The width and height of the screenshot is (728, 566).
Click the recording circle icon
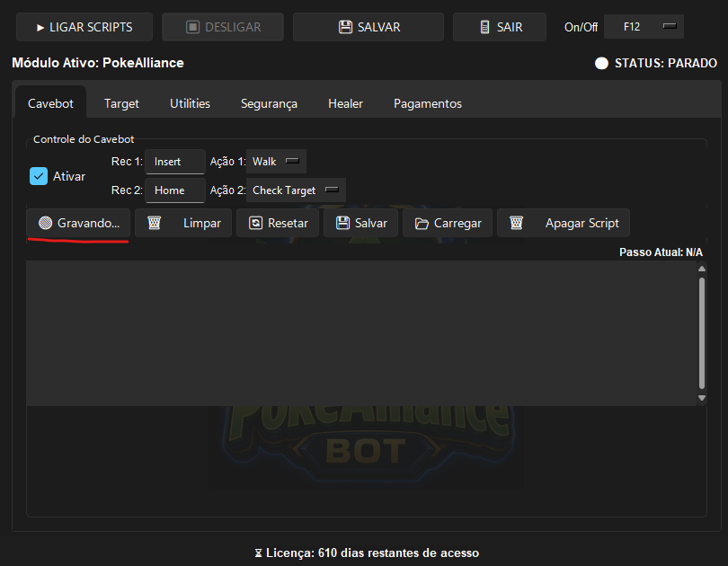(45, 223)
